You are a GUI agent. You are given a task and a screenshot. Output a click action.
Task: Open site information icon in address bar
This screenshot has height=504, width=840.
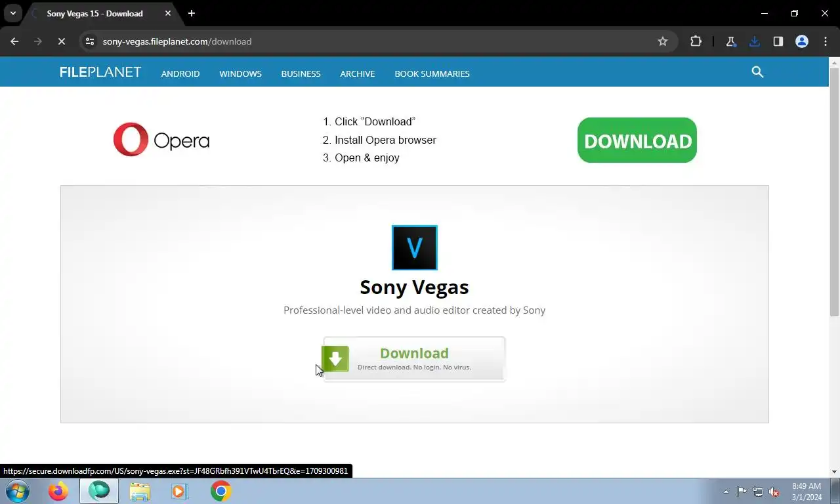click(90, 41)
